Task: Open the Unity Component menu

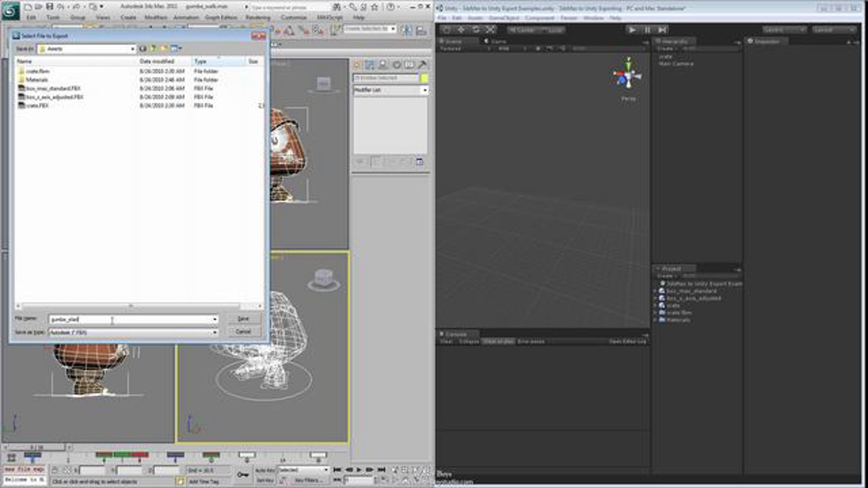Action: coord(539,18)
